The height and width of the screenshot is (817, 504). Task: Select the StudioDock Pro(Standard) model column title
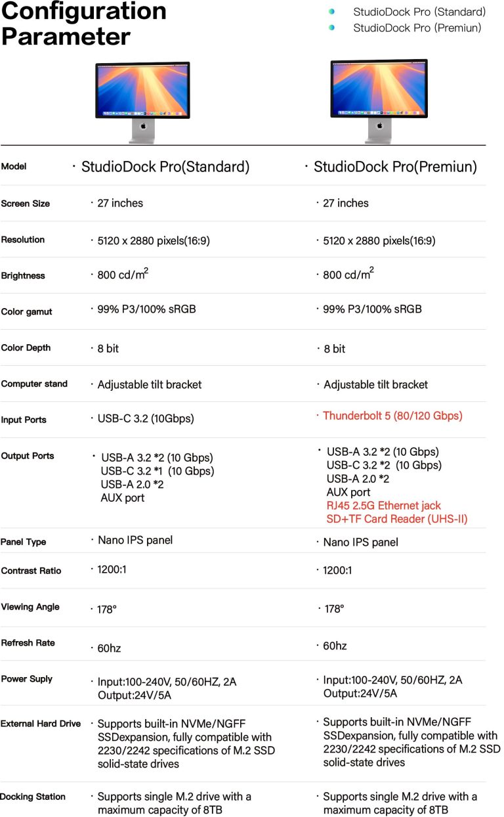tap(165, 167)
